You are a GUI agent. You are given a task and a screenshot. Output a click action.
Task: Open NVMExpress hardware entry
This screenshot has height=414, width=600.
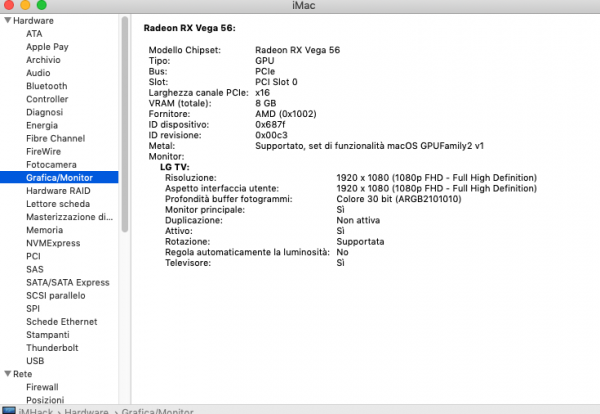[x=53, y=243]
